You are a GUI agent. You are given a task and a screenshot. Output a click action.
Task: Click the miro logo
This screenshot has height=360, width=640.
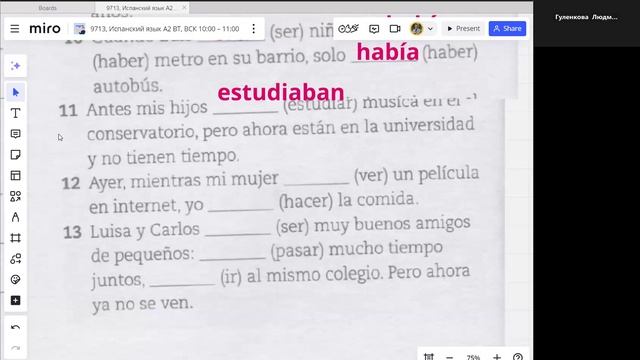click(x=45, y=29)
